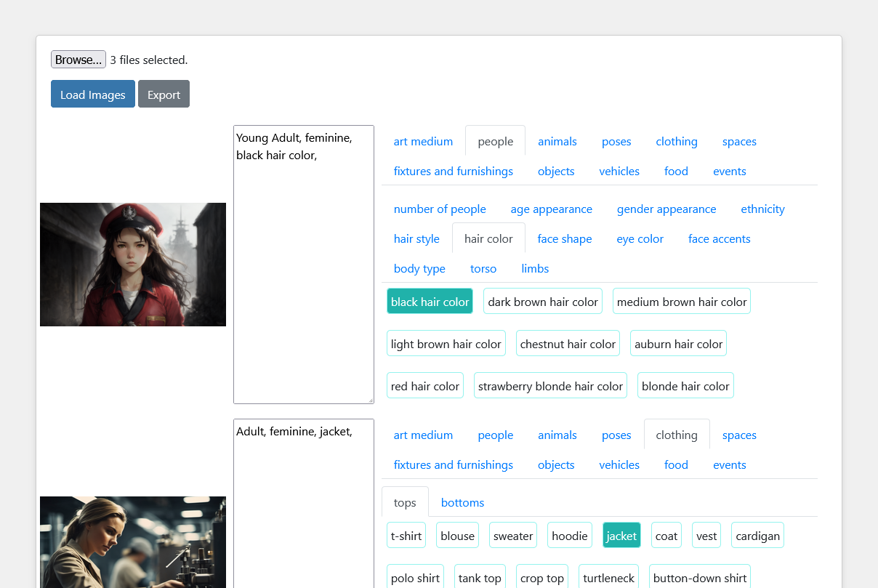
Task: Select the blonde woman factory thumbnail
Action: [x=133, y=542]
